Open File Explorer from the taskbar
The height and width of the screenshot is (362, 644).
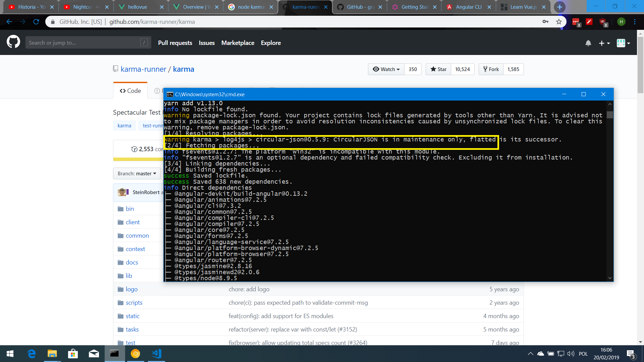click(x=52, y=354)
